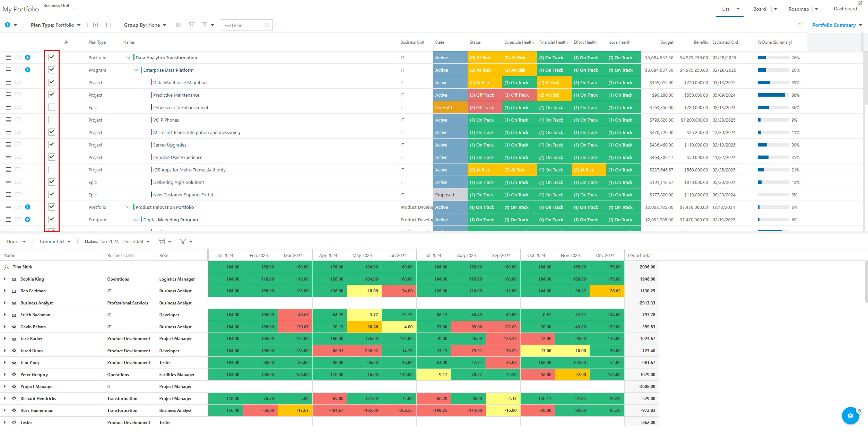Image resolution: width=868 pixels, height=434 pixels.
Task: Click Cybersecurity Enhancement On Hold state cell
Action: pyautogui.click(x=450, y=107)
